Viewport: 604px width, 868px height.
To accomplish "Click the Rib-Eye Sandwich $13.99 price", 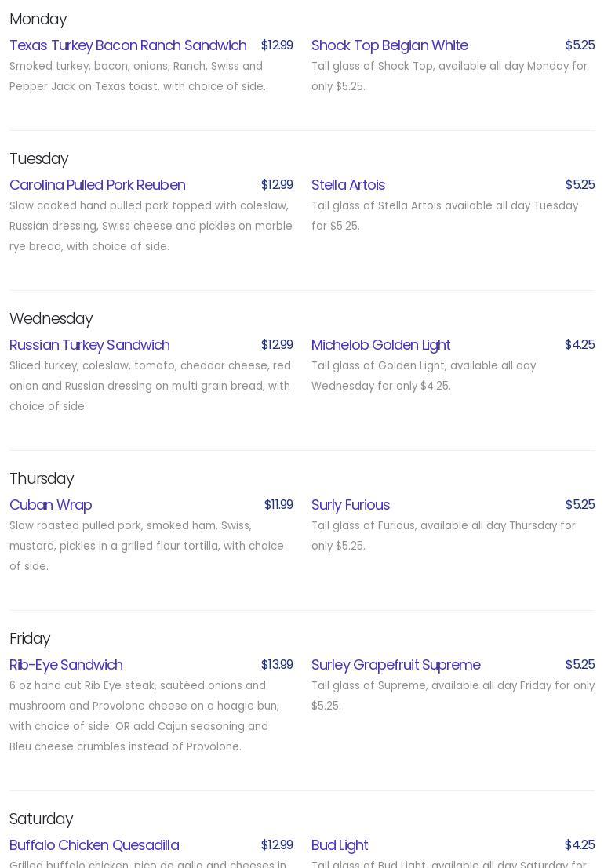I will point(277,665).
